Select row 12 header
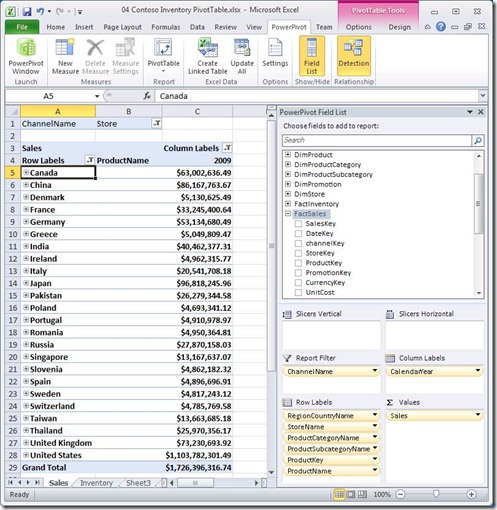Image resolution: width=497 pixels, height=510 pixels. [13, 259]
